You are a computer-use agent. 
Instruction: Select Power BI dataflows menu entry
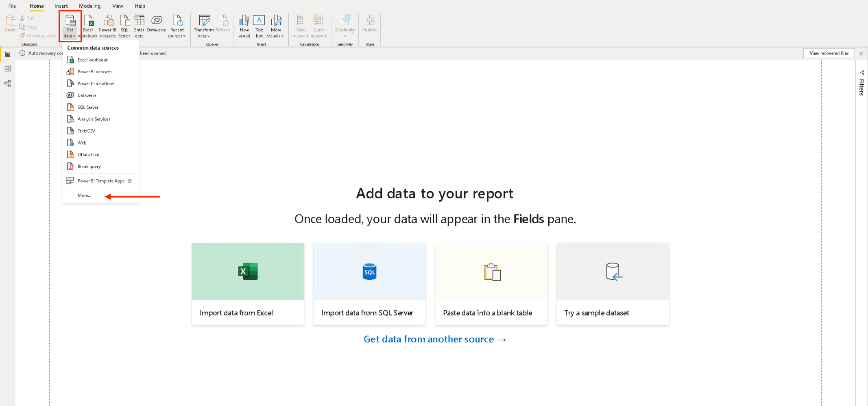[x=100, y=83]
